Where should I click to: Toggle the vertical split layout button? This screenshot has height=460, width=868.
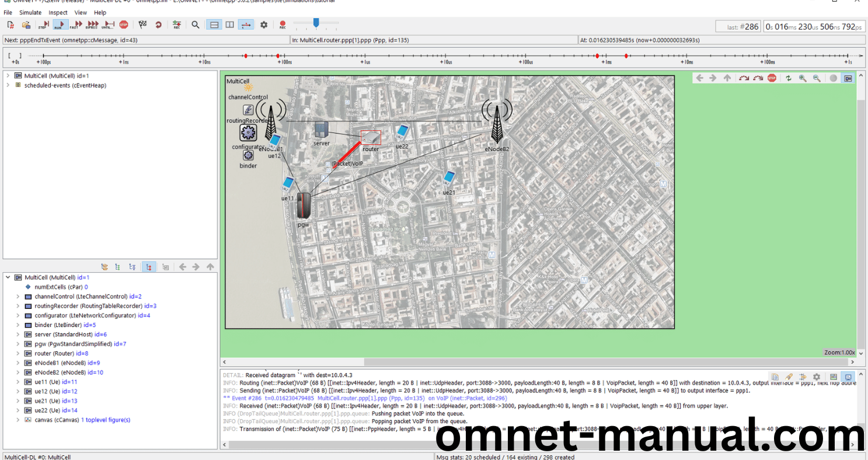click(230, 25)
